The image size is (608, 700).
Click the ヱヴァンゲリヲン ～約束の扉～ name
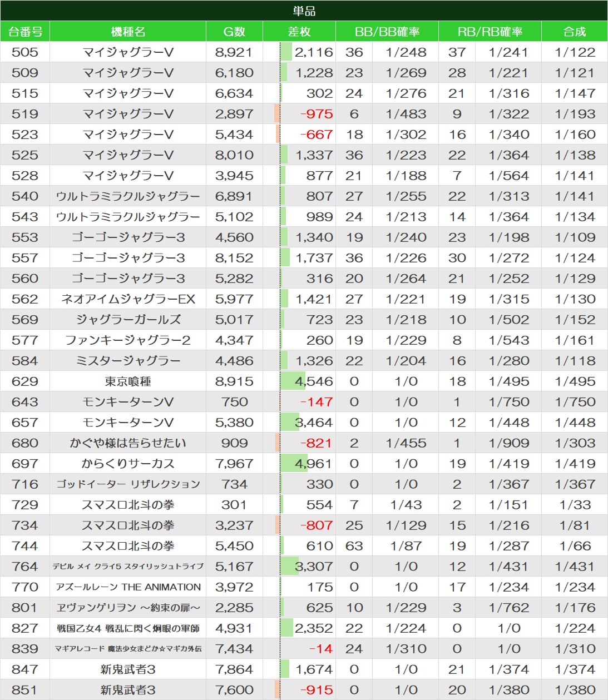128,608
